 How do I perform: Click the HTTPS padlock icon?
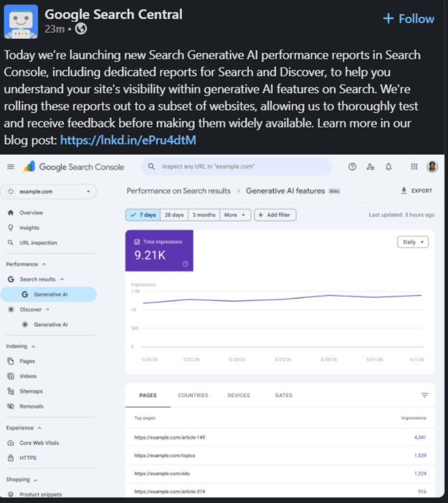coord(11,458)
